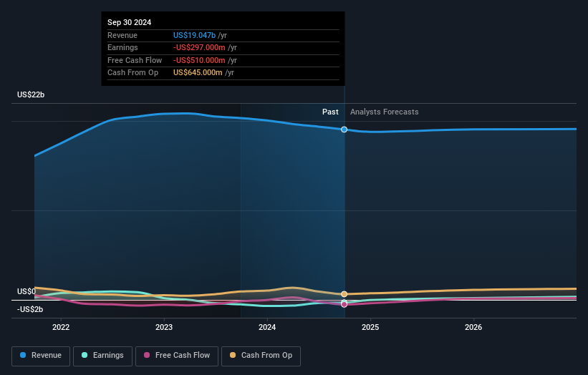Click the 2025 x-axis label
Screen dimensions: 588x375
coord(370,327)
